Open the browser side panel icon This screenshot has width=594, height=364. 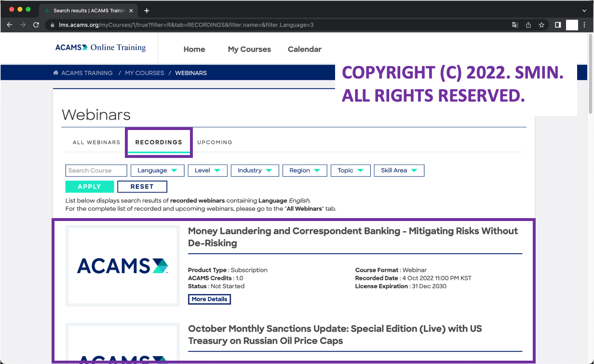click(x=558, y=25)
